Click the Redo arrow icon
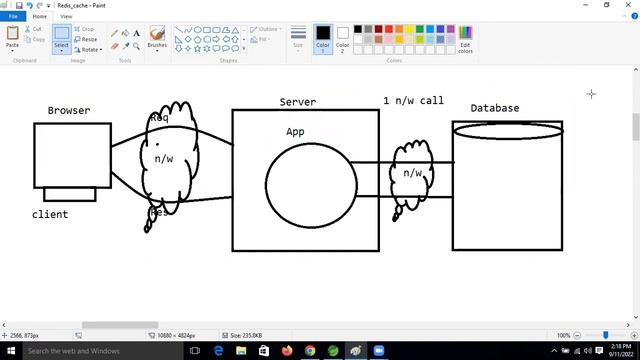640x360 pixels. click(40, 6)
